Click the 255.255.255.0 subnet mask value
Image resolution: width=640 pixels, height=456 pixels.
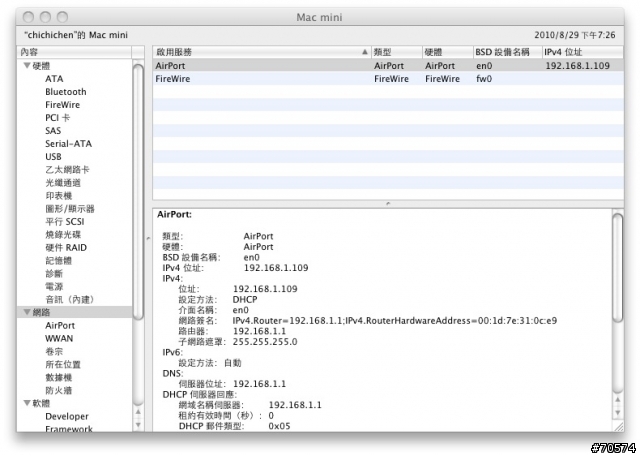[265, 342]
